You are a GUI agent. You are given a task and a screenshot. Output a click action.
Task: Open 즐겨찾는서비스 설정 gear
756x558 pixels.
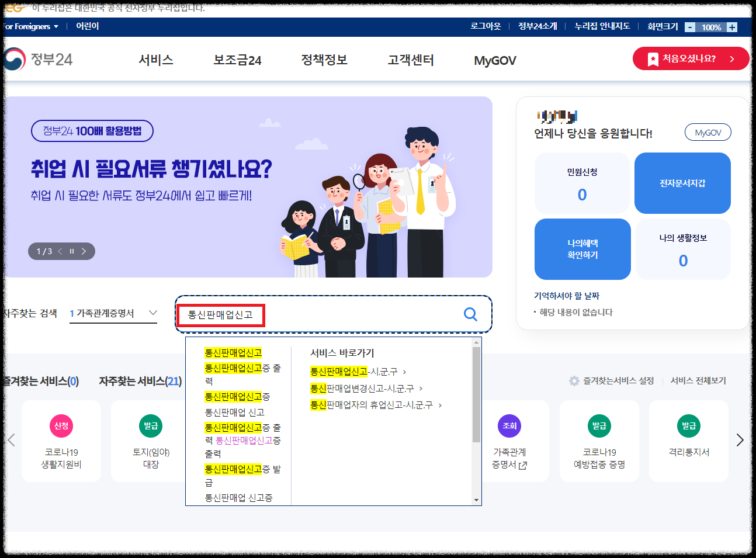tap(574, 380)
